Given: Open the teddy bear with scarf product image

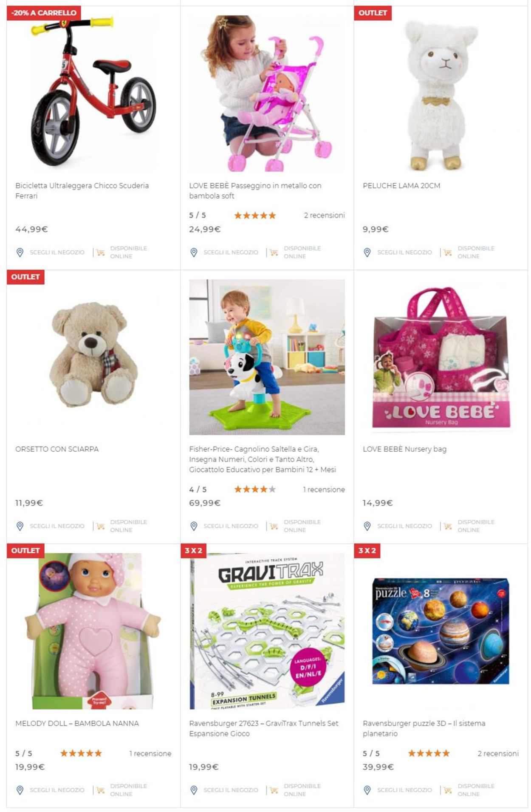Looking at the screenshot, I should (93, 355).
